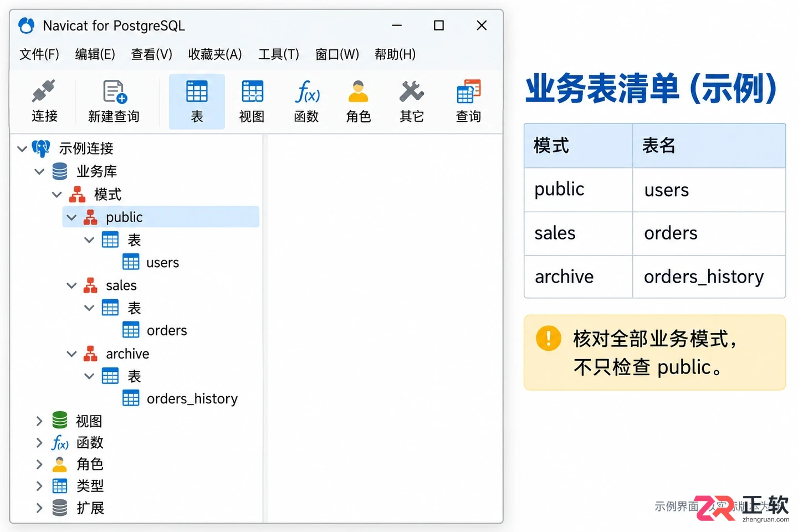Click the archive cell in the 业务表清单 table

(579, 277)
